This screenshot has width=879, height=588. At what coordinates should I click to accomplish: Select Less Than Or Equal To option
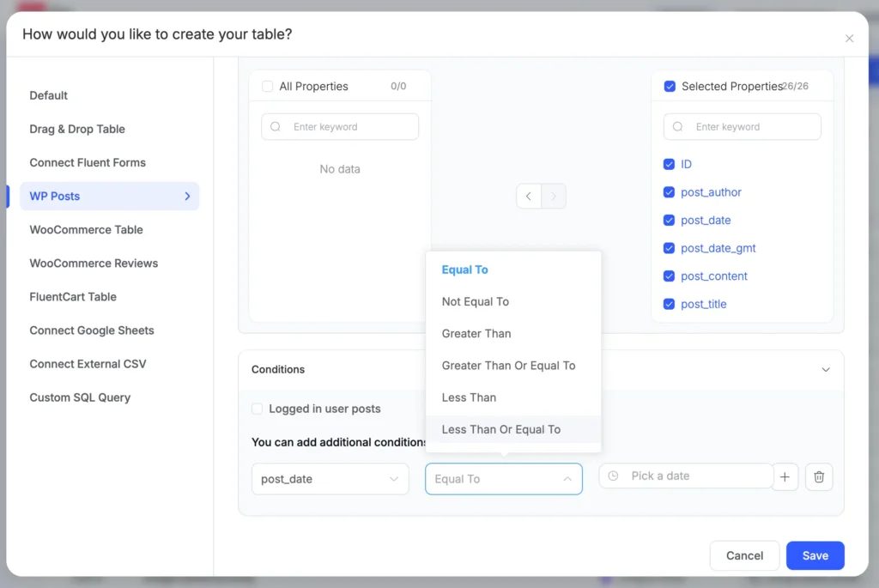coord(500,429)
